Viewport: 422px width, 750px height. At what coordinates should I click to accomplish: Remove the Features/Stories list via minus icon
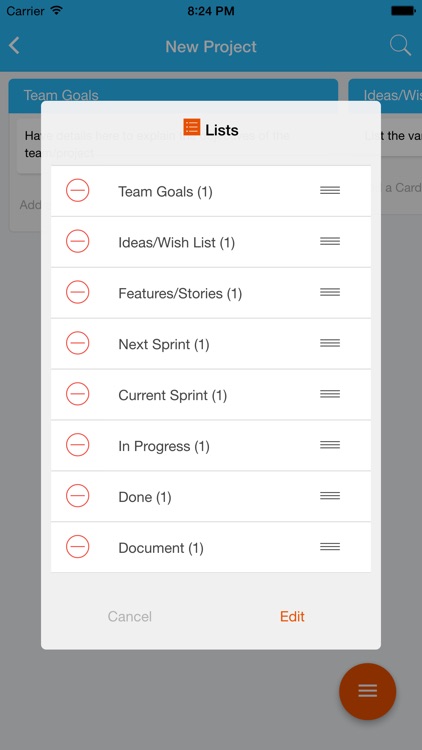tap(78, 292)
